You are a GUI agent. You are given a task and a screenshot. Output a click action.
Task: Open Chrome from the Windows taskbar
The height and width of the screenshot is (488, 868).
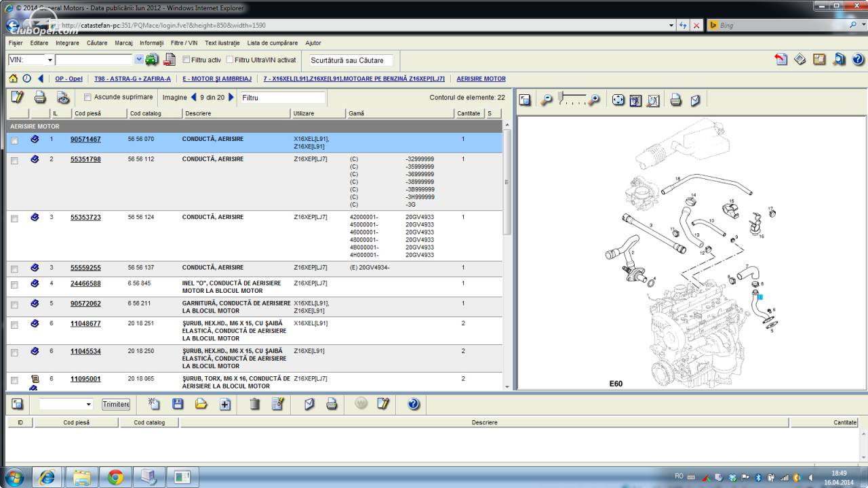pyautogui.click(x=115, y=477)
